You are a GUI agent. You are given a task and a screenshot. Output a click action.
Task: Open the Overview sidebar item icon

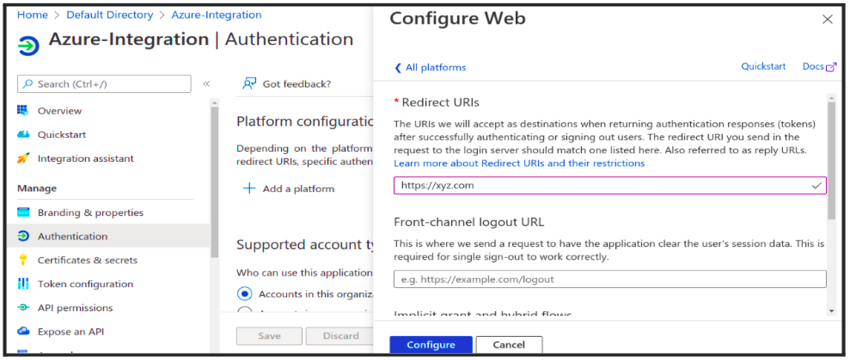pyautogui.click(x=23, y=111)
